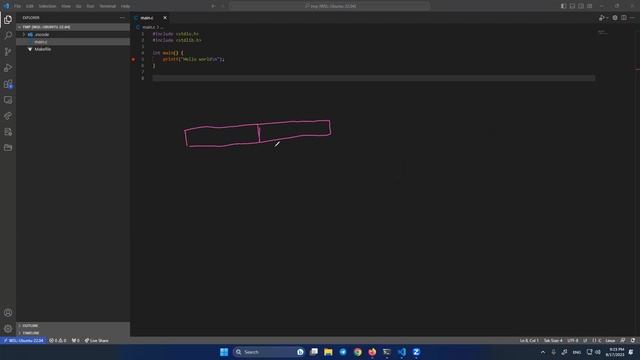
Task: Click the Ln, Col cursor position indicator
Action: point(529,340)
